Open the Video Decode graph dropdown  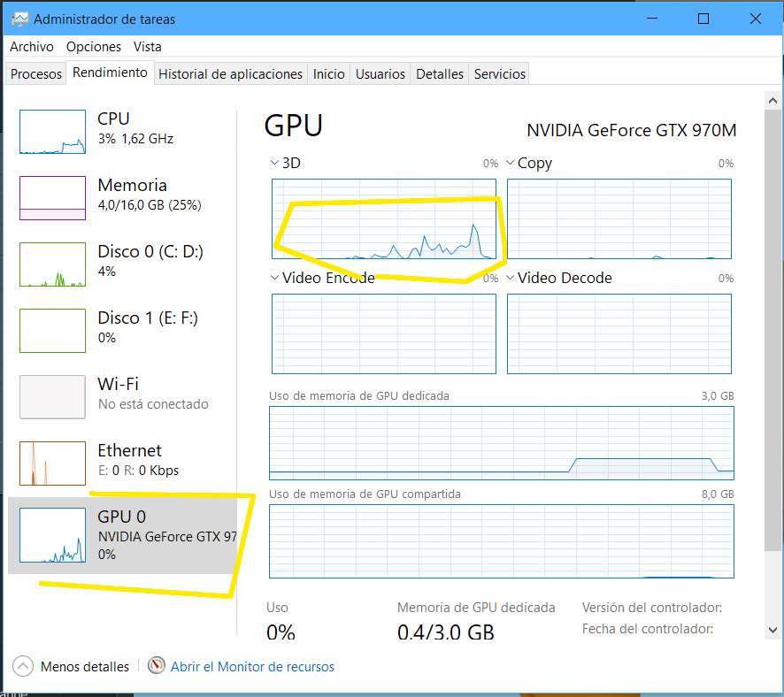510,278
